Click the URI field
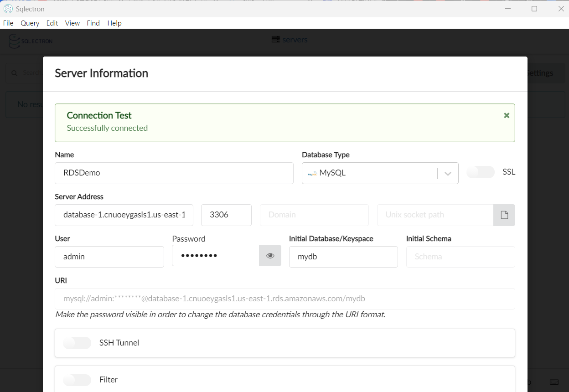The width and height of the screenshot is (569, 392). point(285,299)
